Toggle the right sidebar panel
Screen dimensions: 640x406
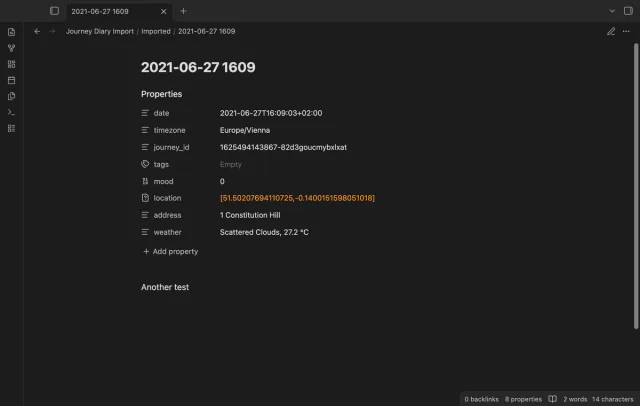point(628,11)
